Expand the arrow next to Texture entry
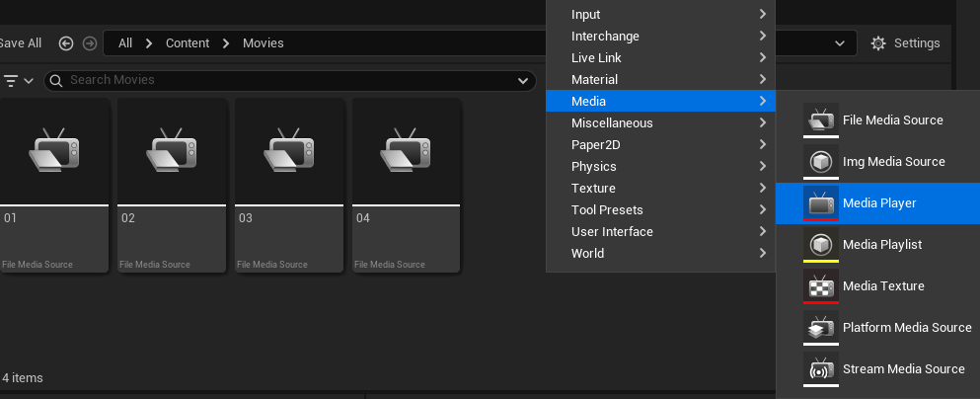Image resolution: width=980 pixels, height=399 pixels. tap(763, 188)
